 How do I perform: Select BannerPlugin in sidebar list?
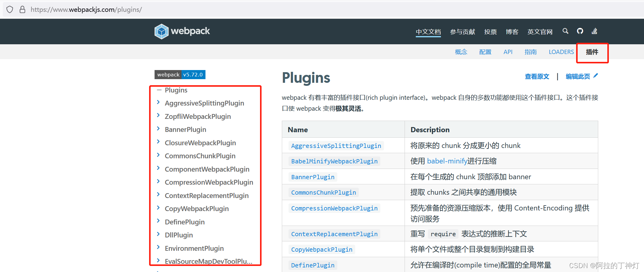[185, 129]
